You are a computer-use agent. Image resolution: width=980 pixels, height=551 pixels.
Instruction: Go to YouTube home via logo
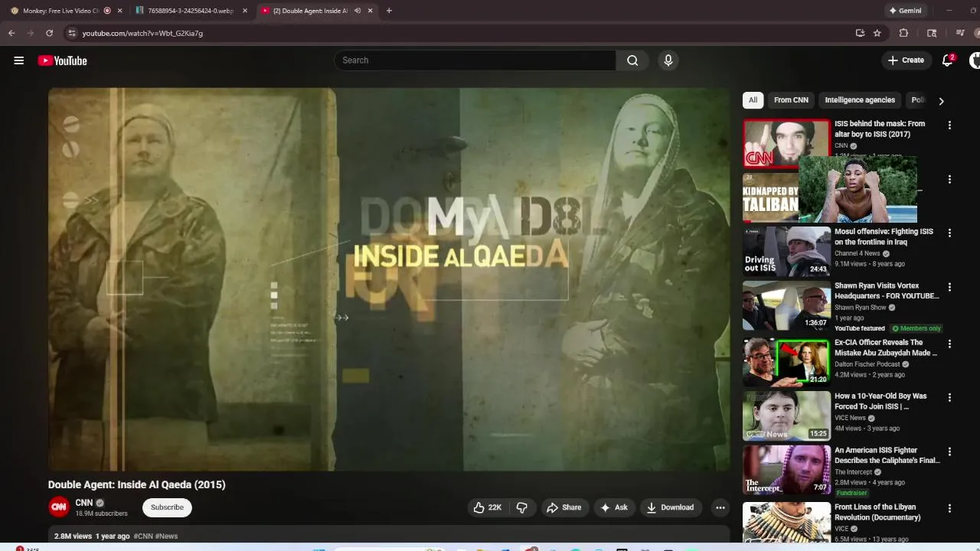pos(63,60)
